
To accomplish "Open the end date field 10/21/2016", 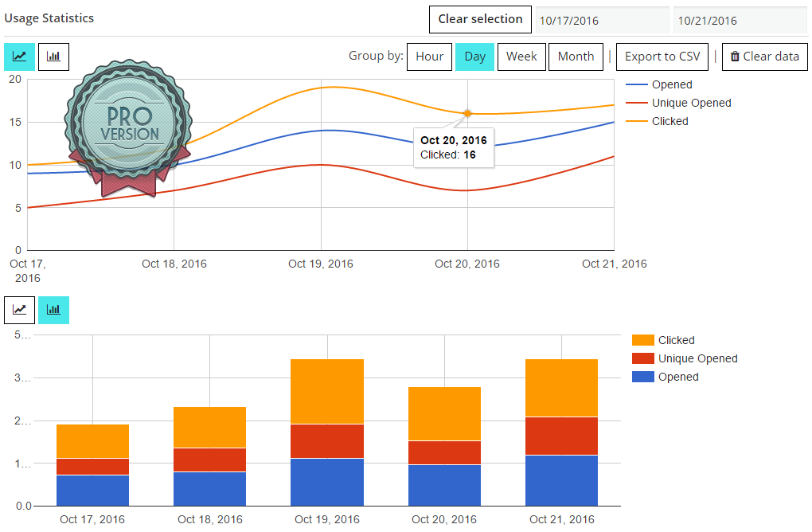I will 740,21.
